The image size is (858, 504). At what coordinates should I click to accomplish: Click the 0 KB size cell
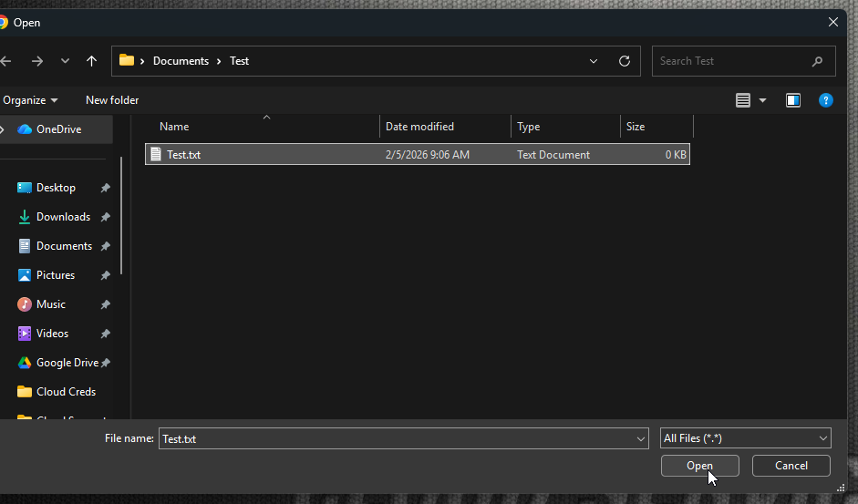pyautogui.click(x=676, y=155)
